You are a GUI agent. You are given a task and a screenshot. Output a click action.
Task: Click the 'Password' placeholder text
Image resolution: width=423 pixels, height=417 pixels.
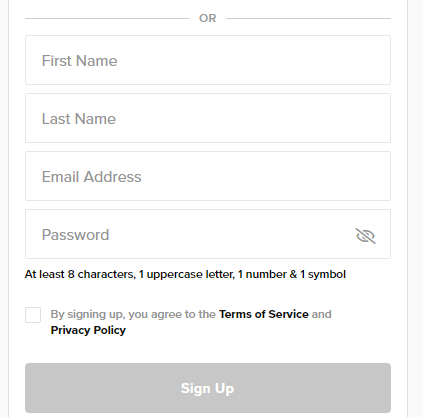tap(75, 235)
